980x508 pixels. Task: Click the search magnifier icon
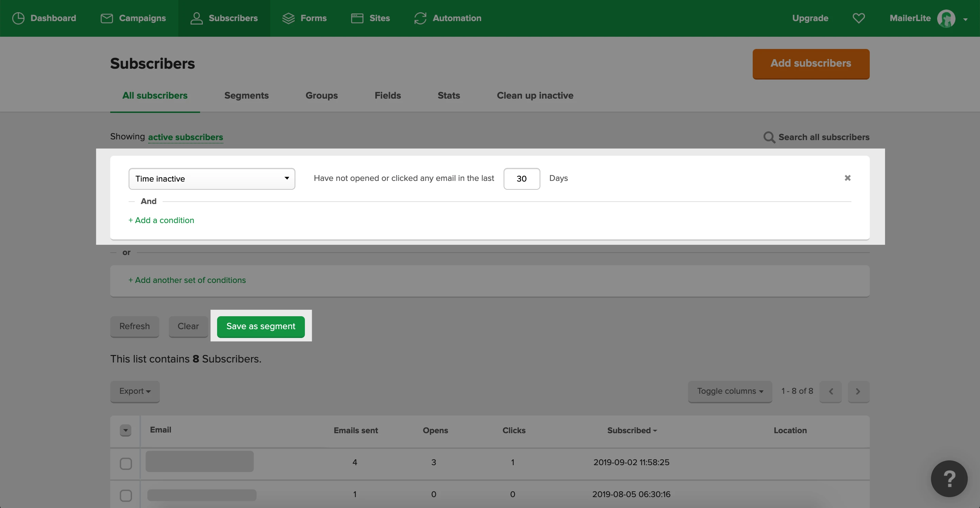coord(769,137)
